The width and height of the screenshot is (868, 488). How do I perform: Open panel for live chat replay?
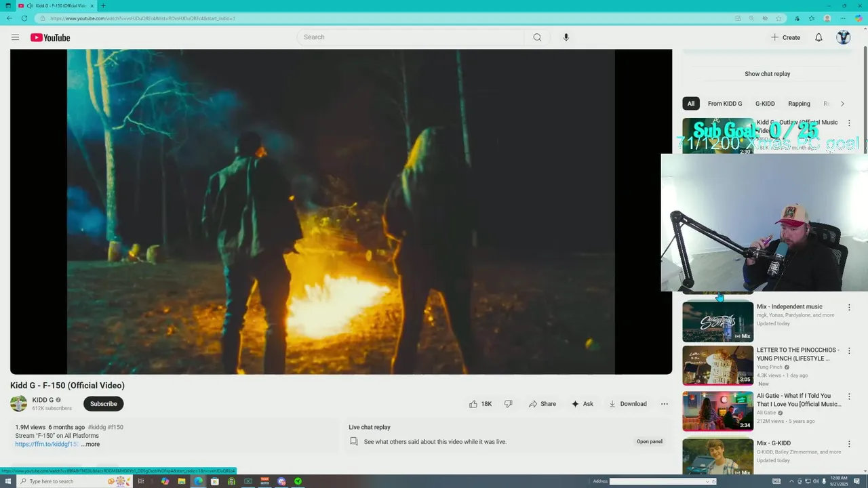(649, 441)
